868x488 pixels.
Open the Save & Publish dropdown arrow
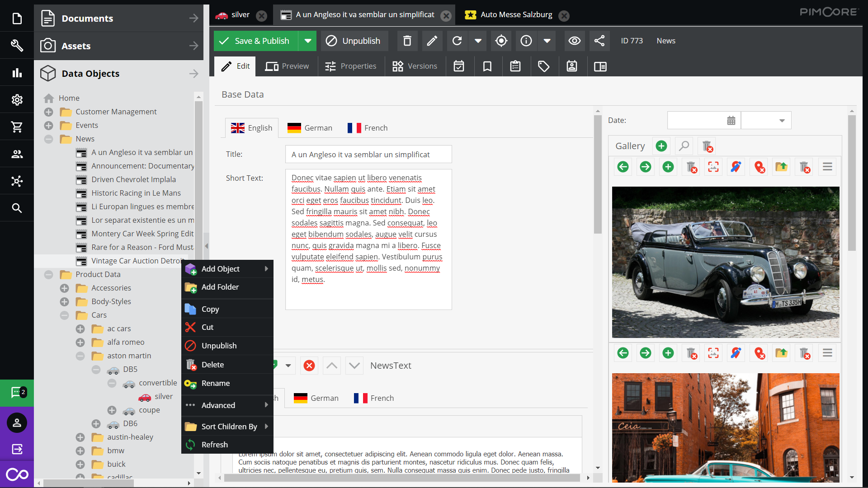308,41
